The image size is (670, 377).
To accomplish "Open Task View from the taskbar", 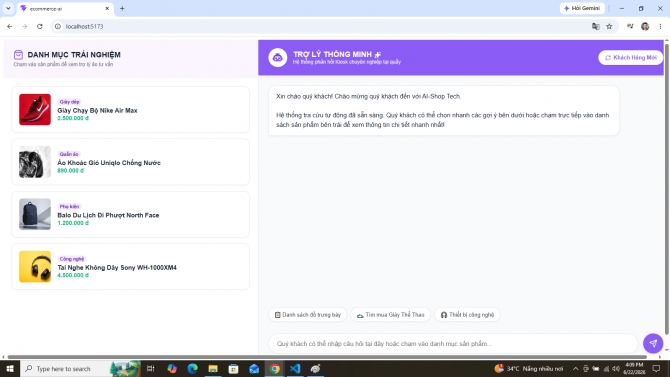I will (150, 368).
